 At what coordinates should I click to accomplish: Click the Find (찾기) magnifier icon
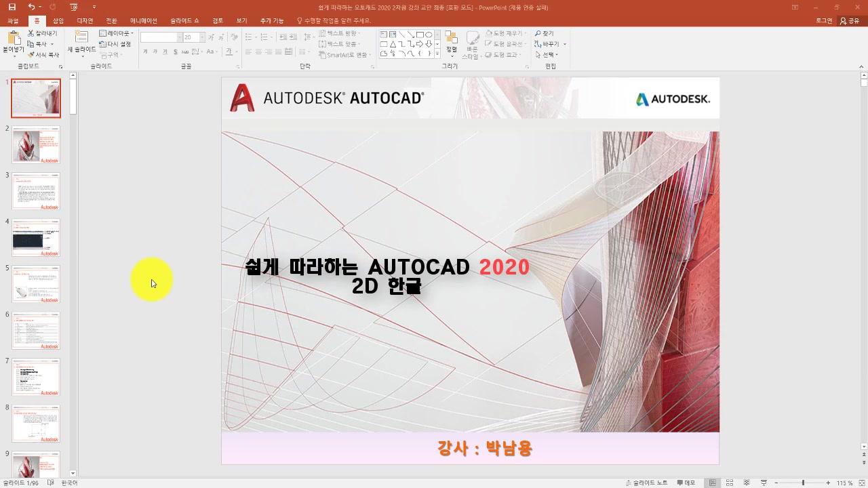click(x=538, y=33)
